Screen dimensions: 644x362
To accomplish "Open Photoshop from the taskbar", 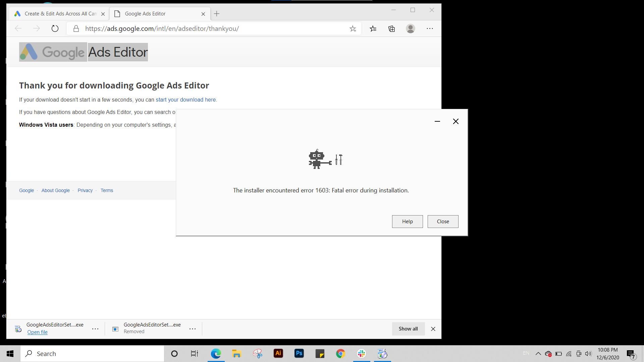I will coord(299,353).
